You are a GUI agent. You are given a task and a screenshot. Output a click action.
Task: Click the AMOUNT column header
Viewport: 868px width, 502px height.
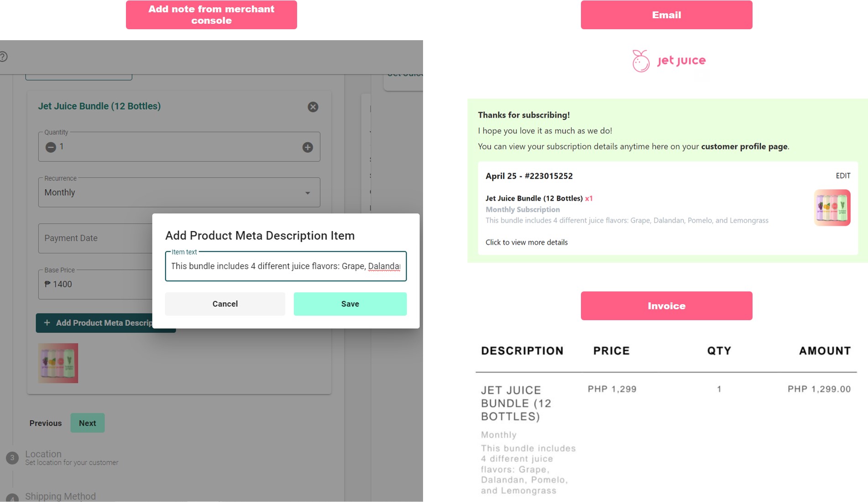(x=825, y=351)
